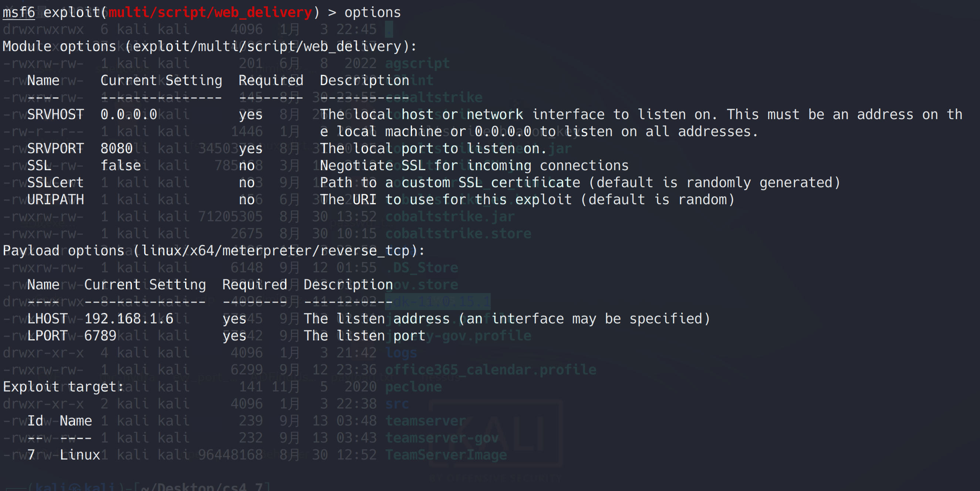Screen dimensions: 980x491
Task: Click the LPORT value 6789
Action: (100, 336)
